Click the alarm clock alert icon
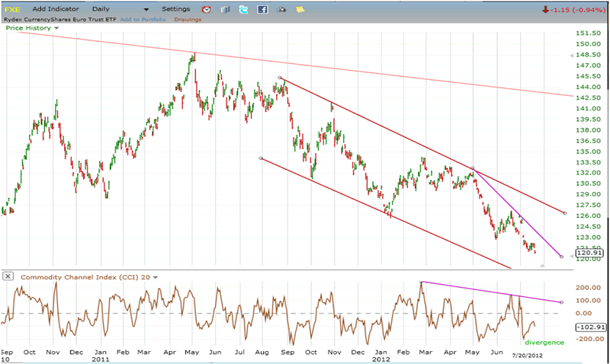This screenshot has height=364, width=610. [207, 9]
